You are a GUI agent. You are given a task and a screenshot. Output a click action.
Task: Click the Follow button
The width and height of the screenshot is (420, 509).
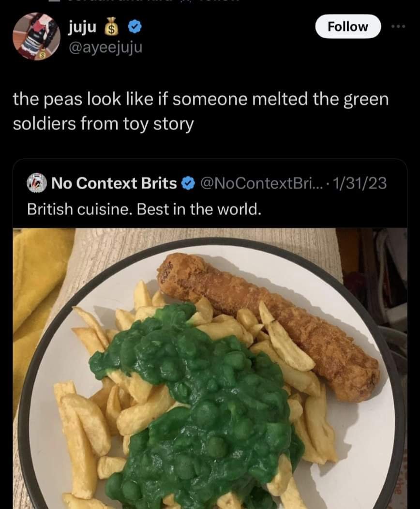coord(347,26)
